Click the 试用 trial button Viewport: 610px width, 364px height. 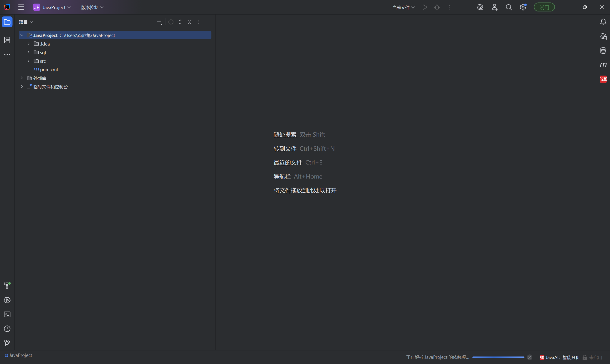pos(544,7)
